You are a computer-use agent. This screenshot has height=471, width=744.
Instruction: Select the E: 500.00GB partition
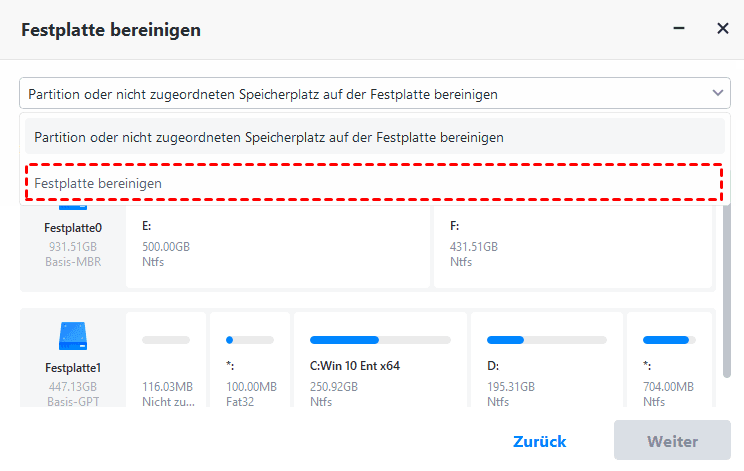(x=277, y=244)
